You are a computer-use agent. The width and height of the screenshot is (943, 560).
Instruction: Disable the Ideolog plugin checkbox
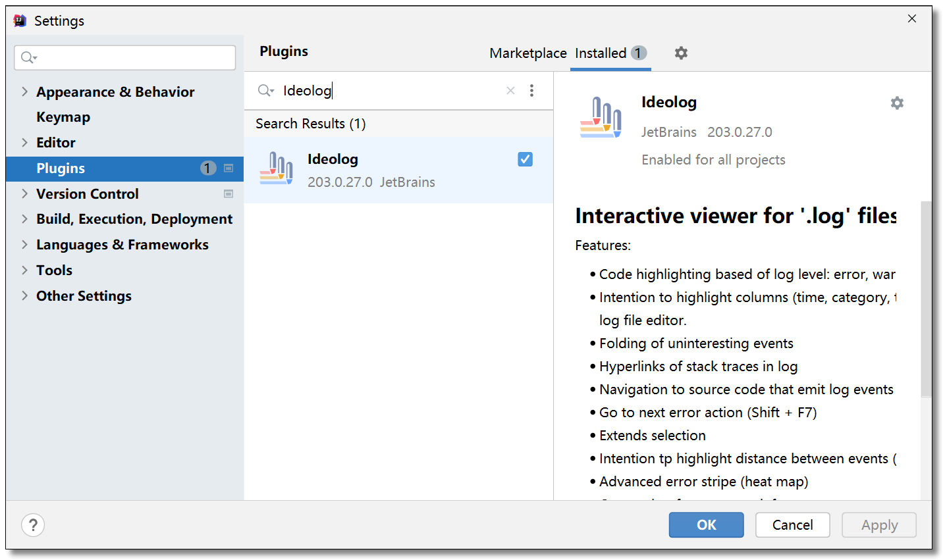pyautogui.click(x=525, y=159)
